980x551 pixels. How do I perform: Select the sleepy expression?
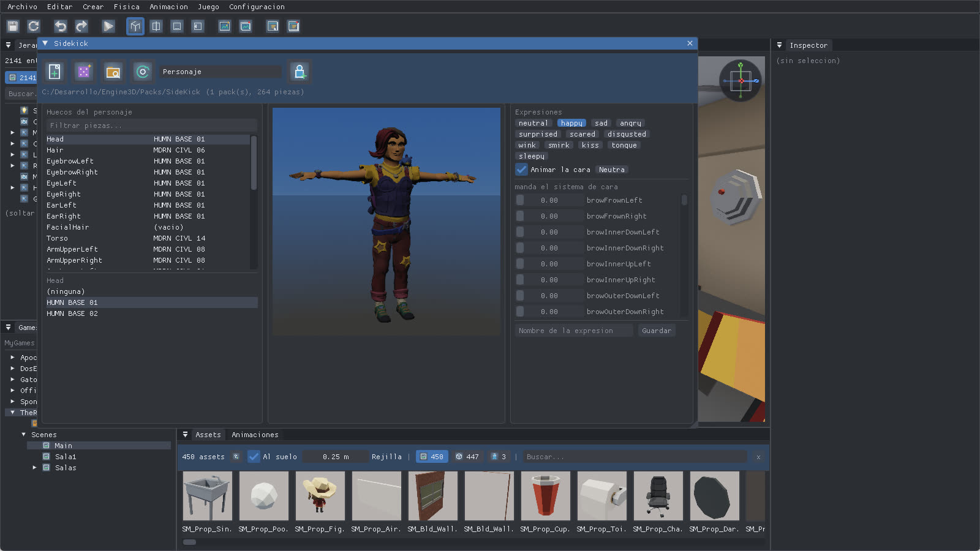(x=532, y=156)
